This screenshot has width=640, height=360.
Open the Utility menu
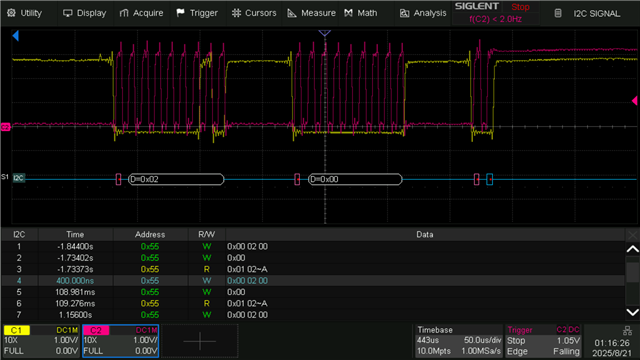pyautogui.click(x=24, y=13)
